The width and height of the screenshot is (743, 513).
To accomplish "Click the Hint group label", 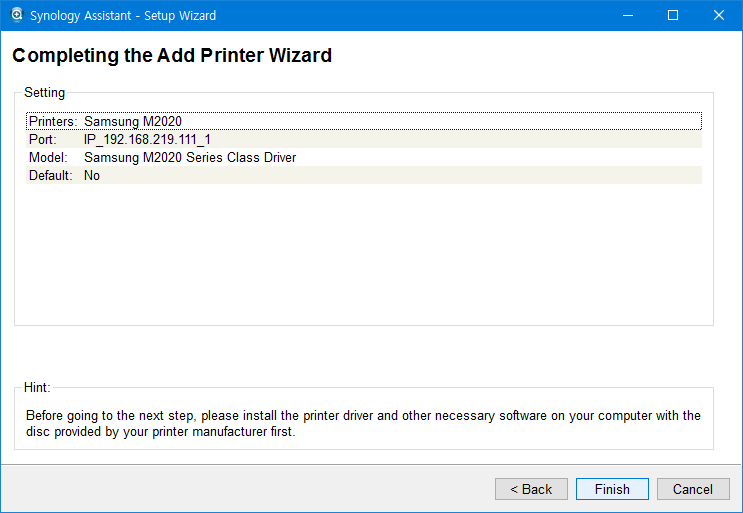I will pyautogui.click(x=37, y=387).
